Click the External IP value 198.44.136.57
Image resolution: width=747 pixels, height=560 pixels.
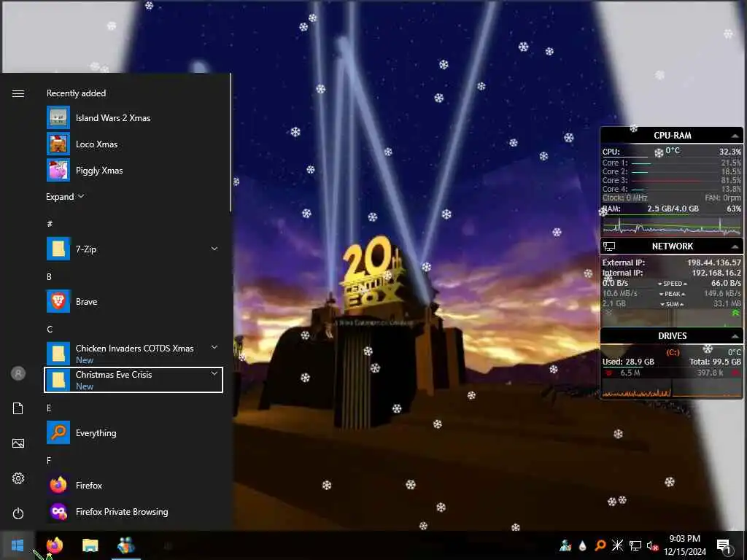pyautogui.click(x=713, y=262)
